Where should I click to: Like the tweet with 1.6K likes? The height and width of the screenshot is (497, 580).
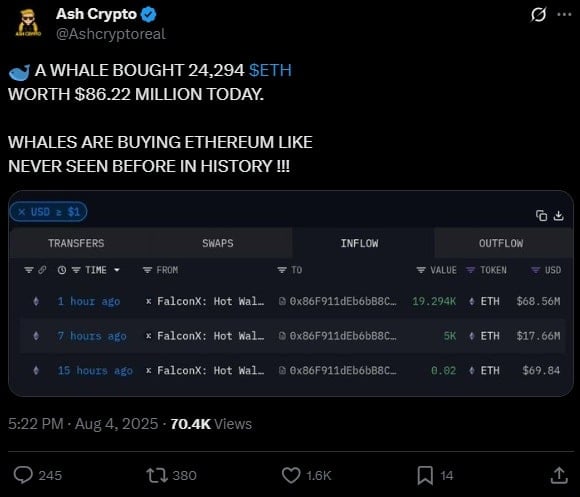click(291, 475)
